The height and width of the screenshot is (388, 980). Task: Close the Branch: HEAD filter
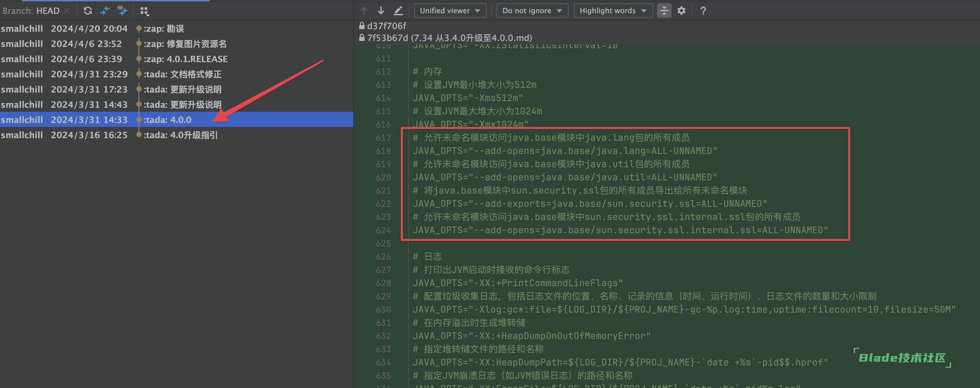[67, 11]
